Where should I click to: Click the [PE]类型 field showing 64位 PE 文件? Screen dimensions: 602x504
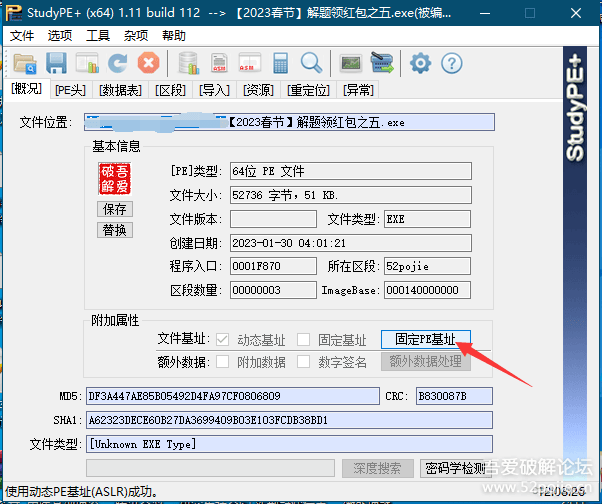351,171
